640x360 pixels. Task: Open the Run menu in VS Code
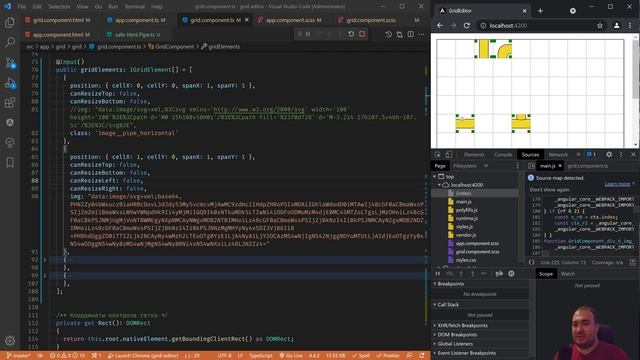point(113,7)
